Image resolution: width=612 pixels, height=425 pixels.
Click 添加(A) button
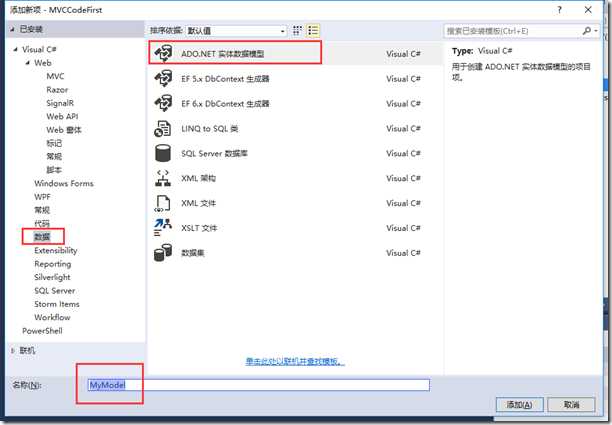click(519, 405)
